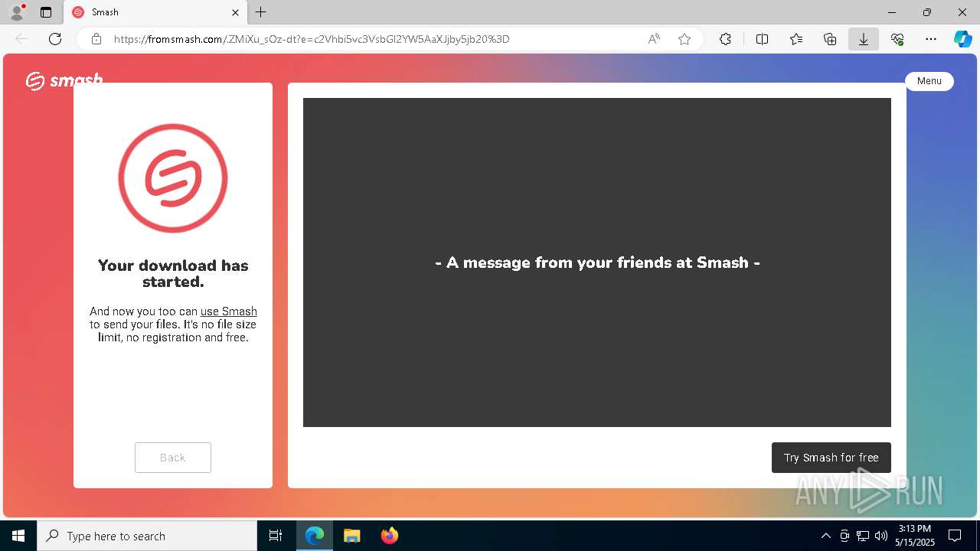Click Try Smash for free

pyautogui.click(x=831, y=458)
